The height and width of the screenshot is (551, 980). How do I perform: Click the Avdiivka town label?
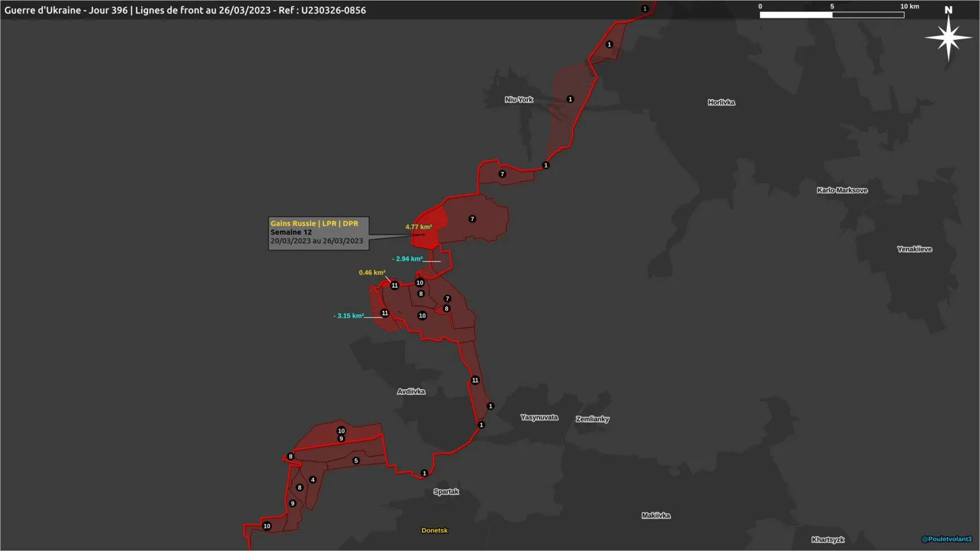pyautogui.click(x=411, y=391)
